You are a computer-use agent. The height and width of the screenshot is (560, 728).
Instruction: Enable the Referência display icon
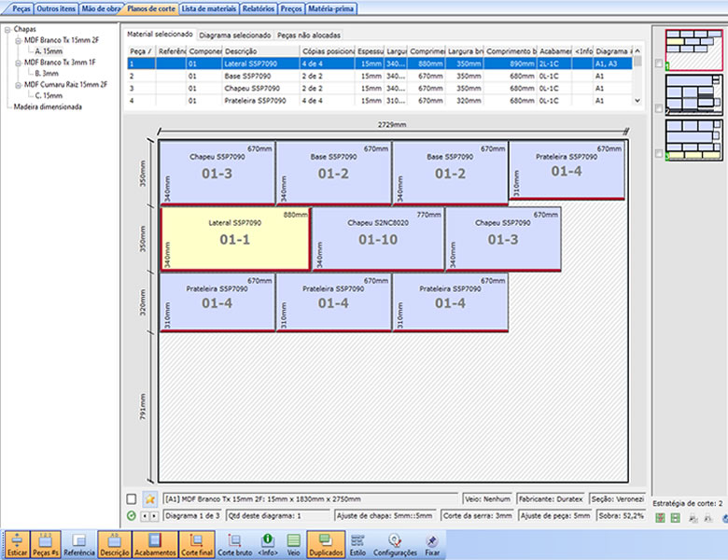pyautogui.click(x=78, y=544)
